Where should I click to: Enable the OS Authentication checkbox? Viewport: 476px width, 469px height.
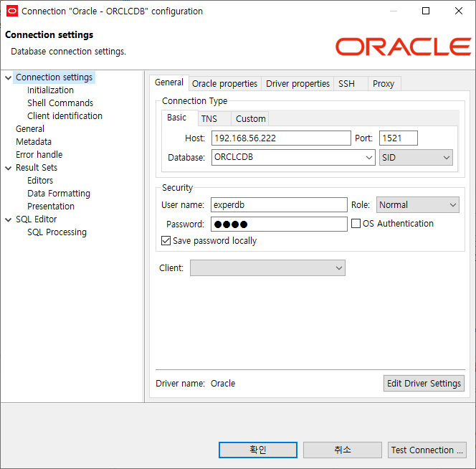pos(356,224)
